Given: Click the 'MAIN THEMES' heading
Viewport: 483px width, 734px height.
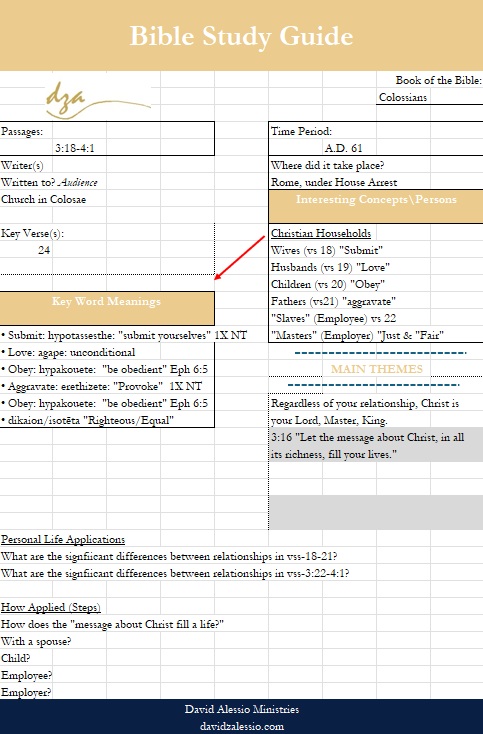Looking at the screenshot, I should pos(377,369).
